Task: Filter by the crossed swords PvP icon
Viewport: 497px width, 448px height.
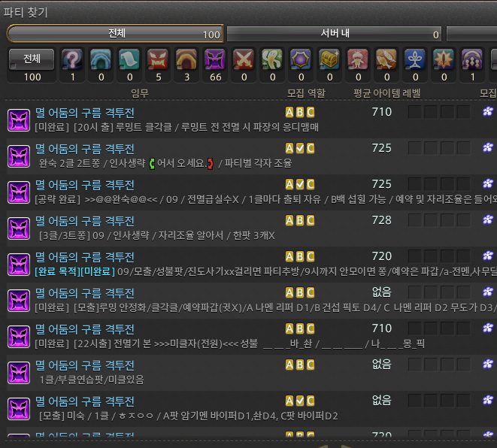Action: point(244,59)
